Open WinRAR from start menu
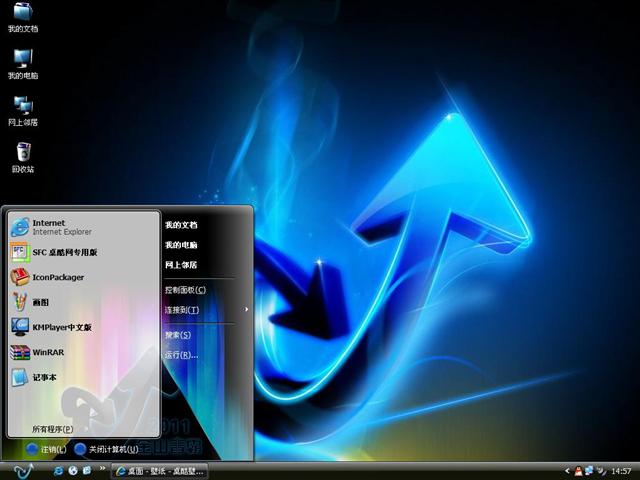Viewport: 640px width, 480px height. coord(84,352)
